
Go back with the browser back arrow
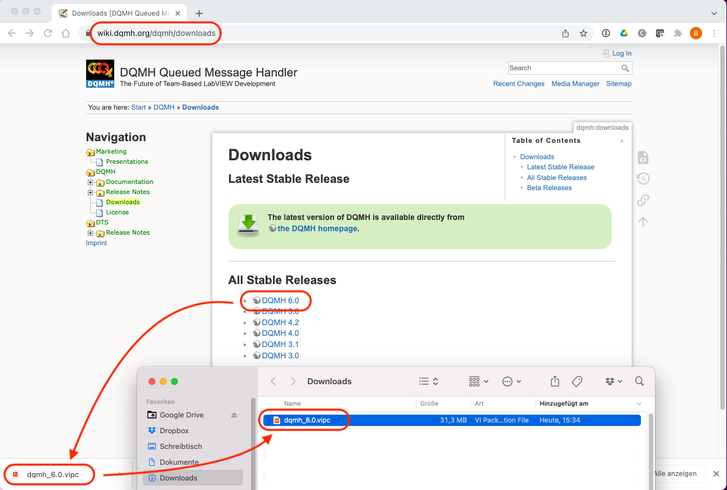point(12,33)
